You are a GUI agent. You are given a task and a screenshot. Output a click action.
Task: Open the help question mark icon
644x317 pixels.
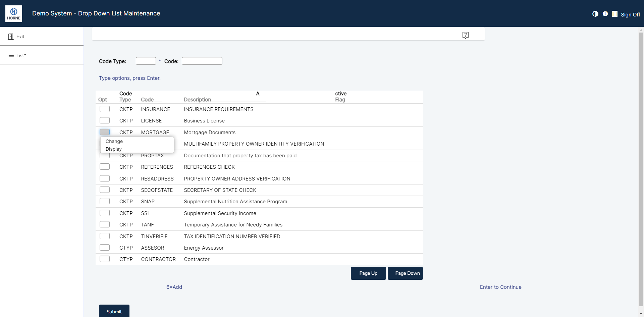click(466, 35)
